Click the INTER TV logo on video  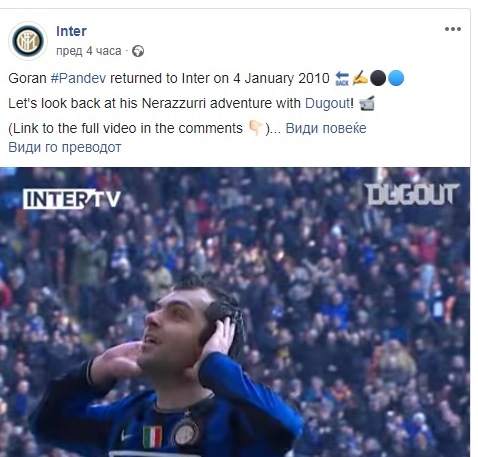click(72, 199)
